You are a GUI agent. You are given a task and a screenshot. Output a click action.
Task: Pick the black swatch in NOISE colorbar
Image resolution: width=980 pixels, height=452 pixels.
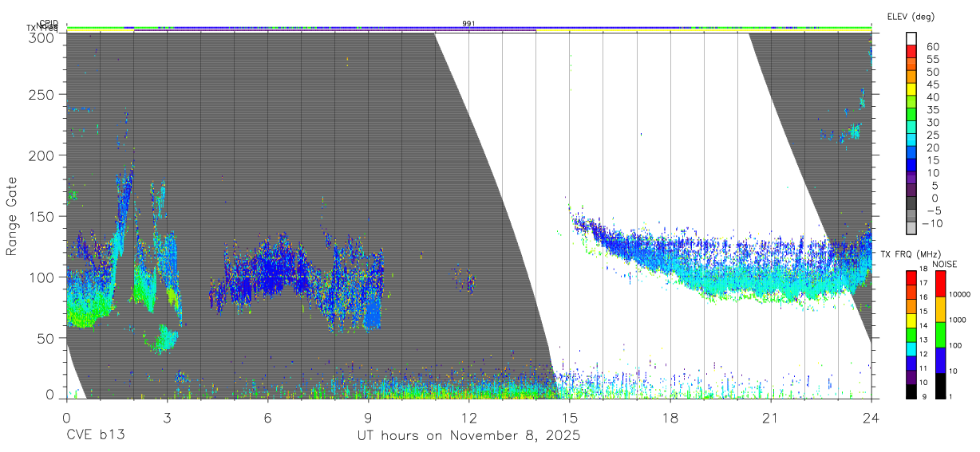pos(940,384)
